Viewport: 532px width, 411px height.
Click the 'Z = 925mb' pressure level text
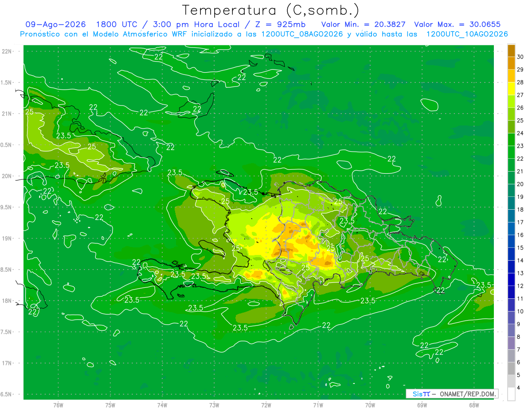(280, 25)
